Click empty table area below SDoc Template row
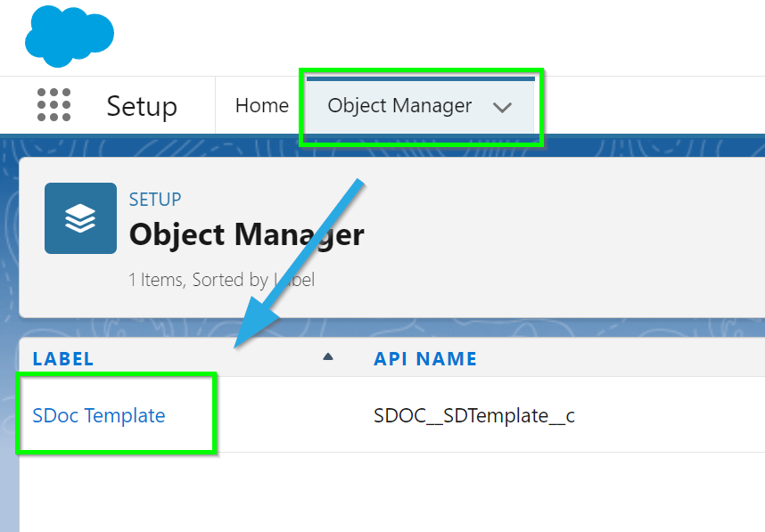 click(391, 492)
